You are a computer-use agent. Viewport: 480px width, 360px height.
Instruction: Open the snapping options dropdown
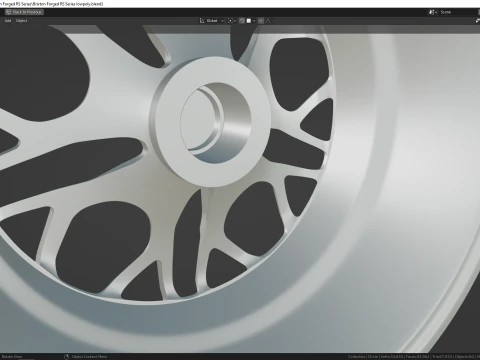251,21
